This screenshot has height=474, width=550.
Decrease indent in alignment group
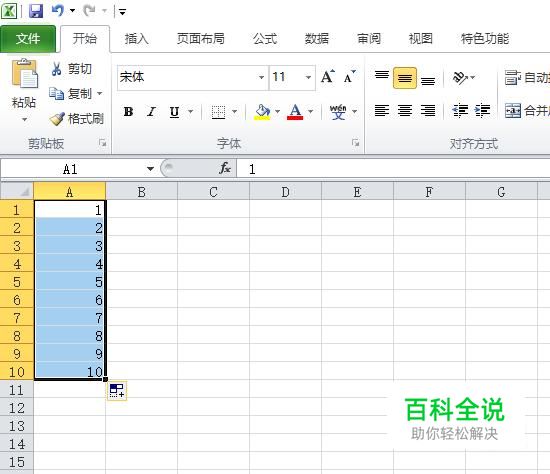[x=460, y=111]
